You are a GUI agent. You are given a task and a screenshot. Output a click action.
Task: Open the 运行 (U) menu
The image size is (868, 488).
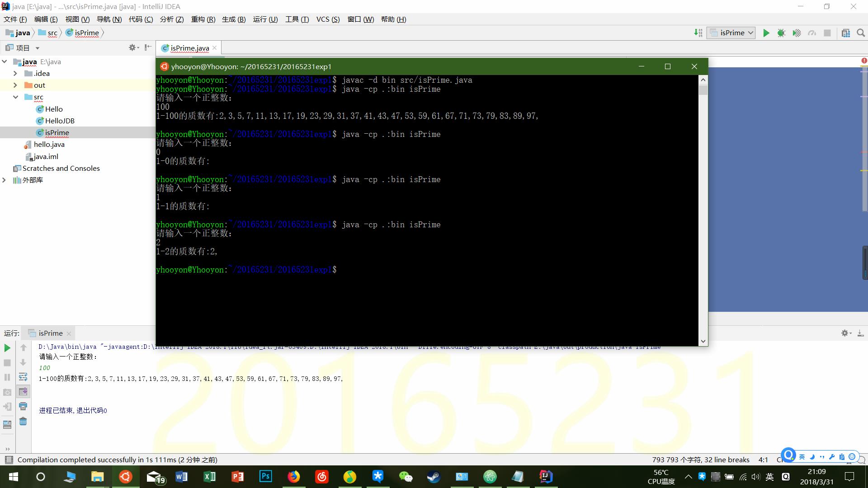[265, 19]
